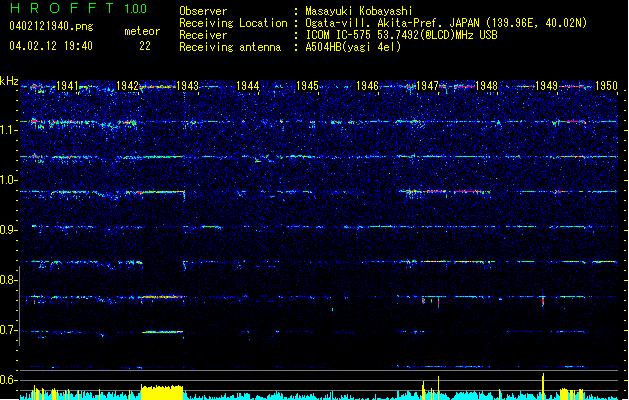629x400 pixels.
Task: Click the 1945 time marker
Action: (x=307, y=86)
